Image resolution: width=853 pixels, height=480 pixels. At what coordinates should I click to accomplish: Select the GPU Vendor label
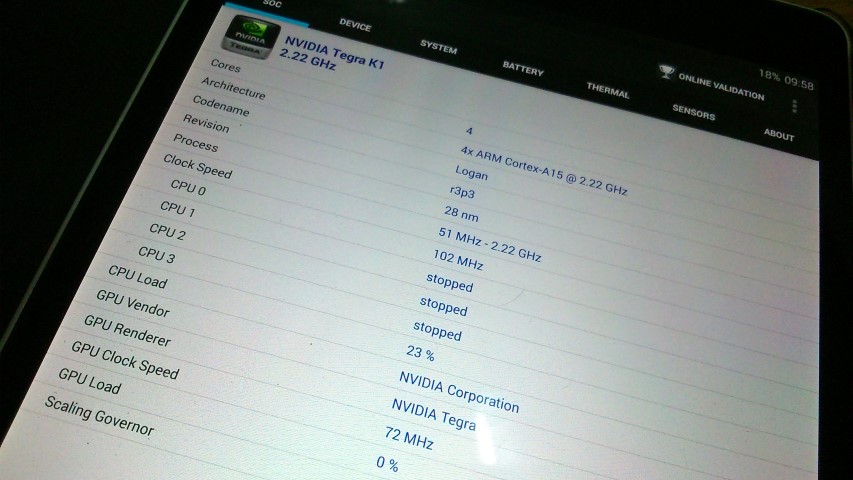[x=133, y=304]
